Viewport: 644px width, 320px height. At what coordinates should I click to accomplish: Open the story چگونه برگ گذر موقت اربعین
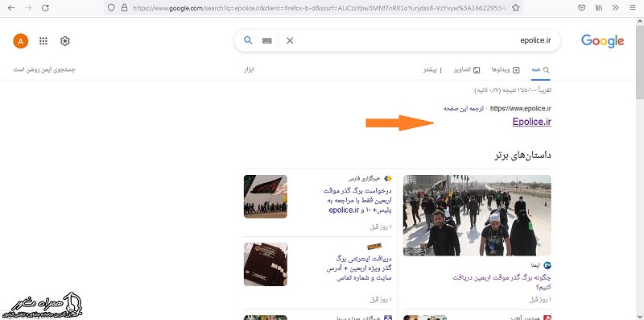(502, 282)
